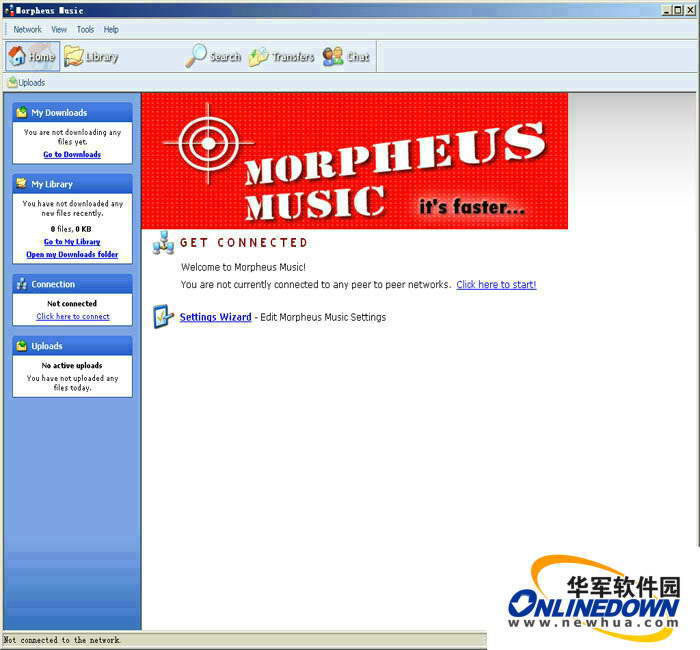700x650 pixels.
Task: Click the GET CONNECTED heading
Action: [x=244, y=242]
